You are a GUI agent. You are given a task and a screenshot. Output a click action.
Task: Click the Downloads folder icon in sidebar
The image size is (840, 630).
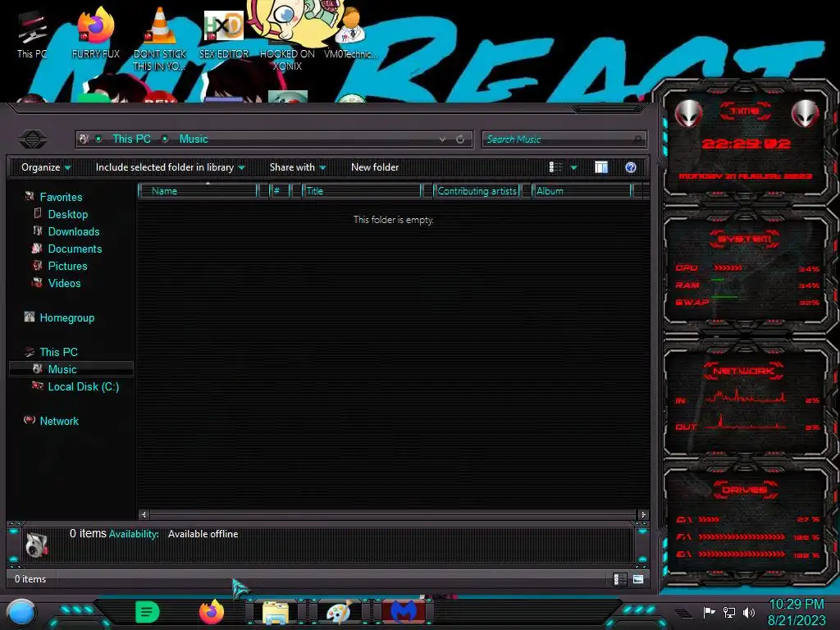pos(38,231)
